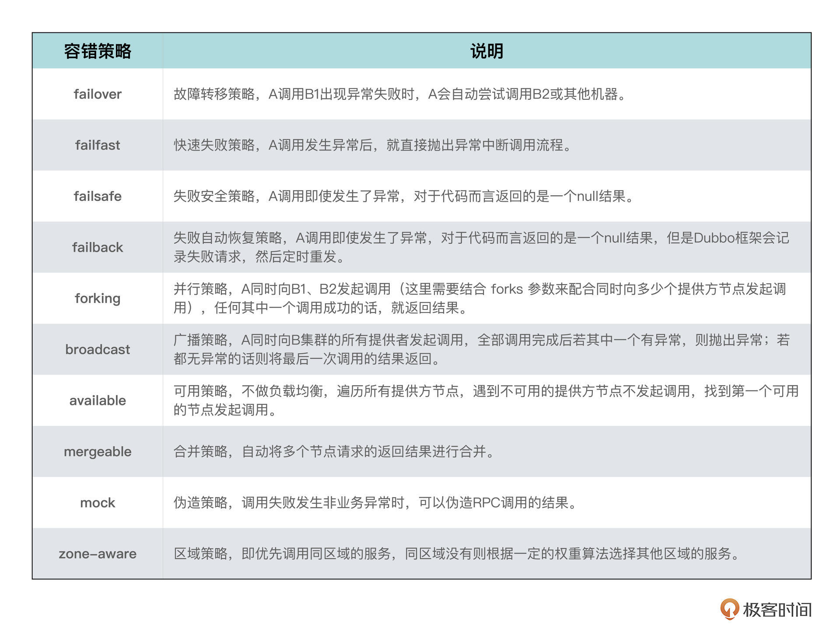840x643 pixels.
Task: Click the broadcast strategy name cell
Action: [98, 349]
